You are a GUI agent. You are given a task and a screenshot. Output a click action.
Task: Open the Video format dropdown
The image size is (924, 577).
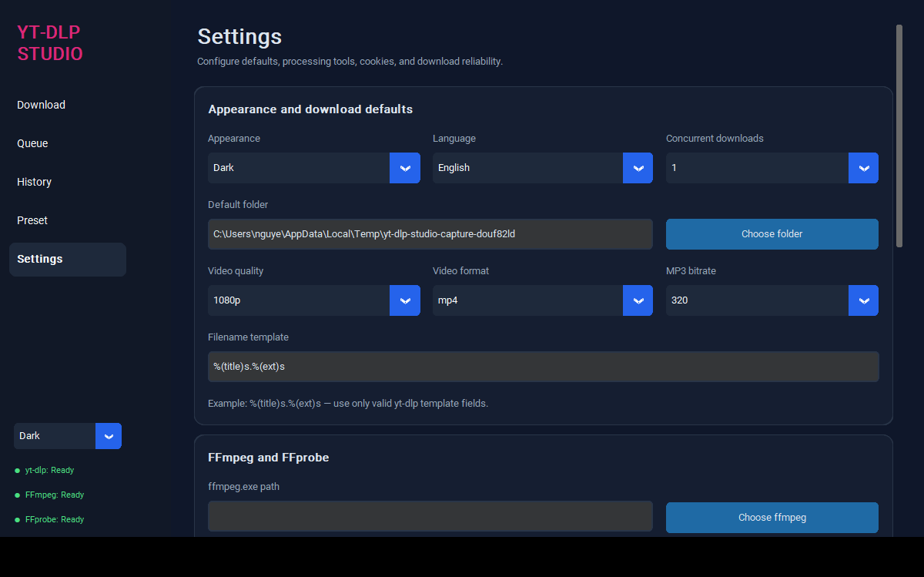point(543,300)
